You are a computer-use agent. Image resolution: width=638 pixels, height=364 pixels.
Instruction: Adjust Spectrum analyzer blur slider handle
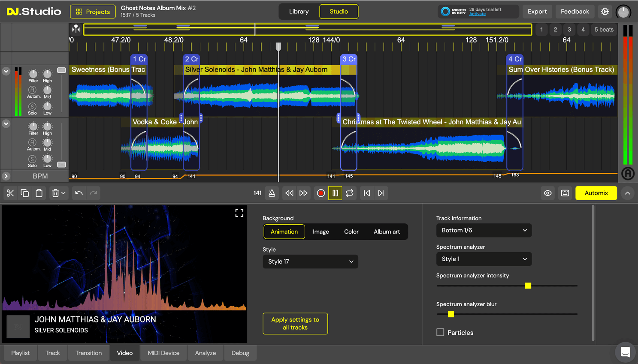[451, 314]
